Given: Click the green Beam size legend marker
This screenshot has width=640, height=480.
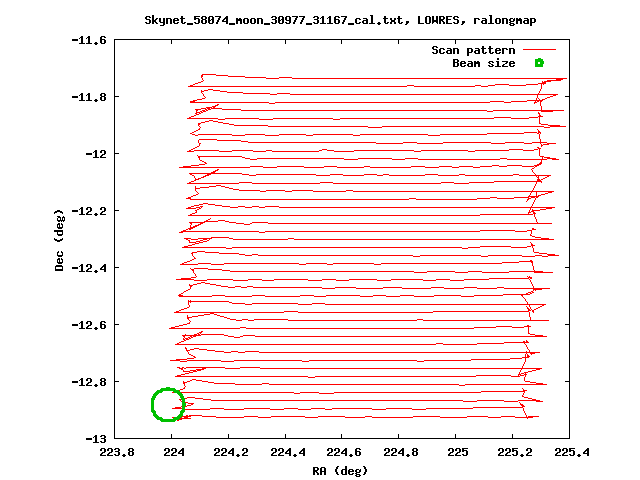Looking at the screenshot, I should click(x=539, y=63).
